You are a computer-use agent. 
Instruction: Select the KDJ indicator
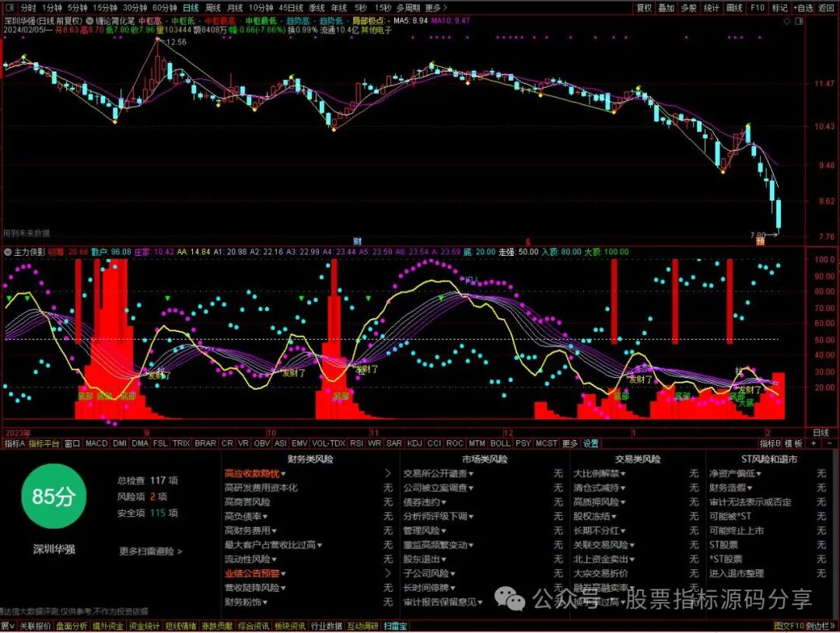415,443
